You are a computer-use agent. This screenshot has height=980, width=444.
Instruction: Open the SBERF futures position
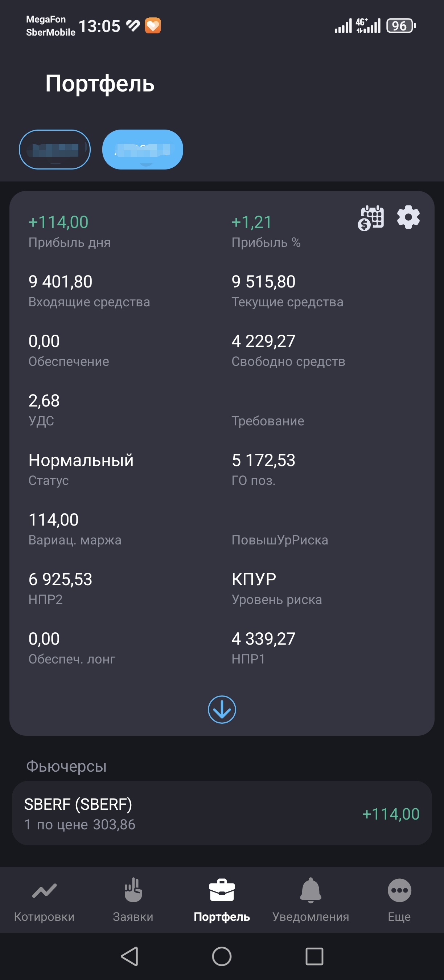(152, 813)
